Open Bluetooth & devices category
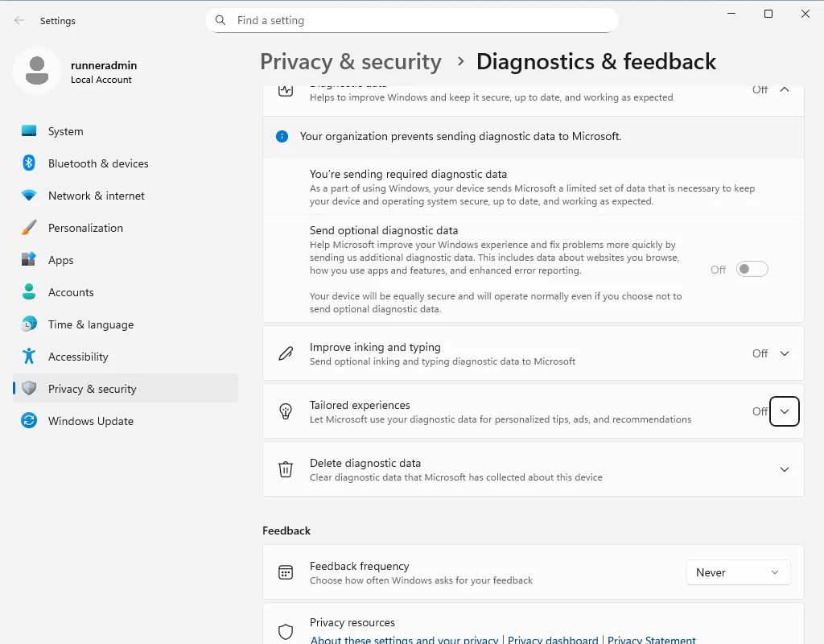 pos(126,163)
